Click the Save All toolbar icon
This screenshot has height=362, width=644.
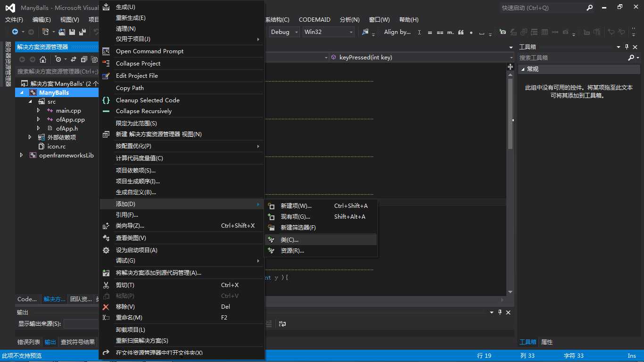pyautogui.click(x=83, y=32)
